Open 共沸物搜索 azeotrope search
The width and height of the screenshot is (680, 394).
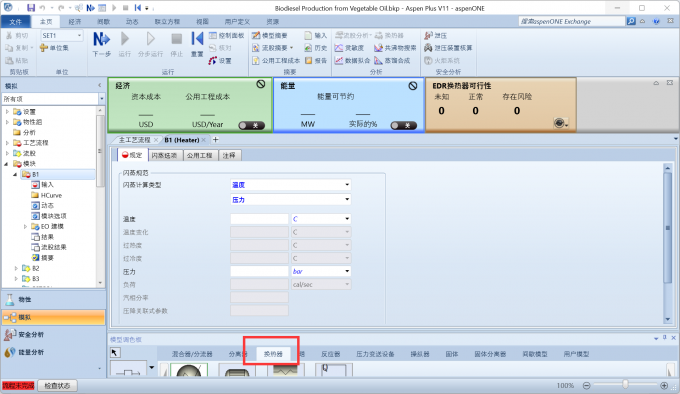tap(395, 48)
